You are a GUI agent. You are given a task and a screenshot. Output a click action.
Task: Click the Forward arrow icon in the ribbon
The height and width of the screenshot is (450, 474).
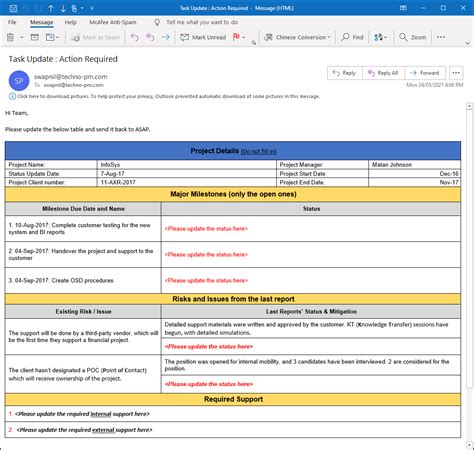166,37
